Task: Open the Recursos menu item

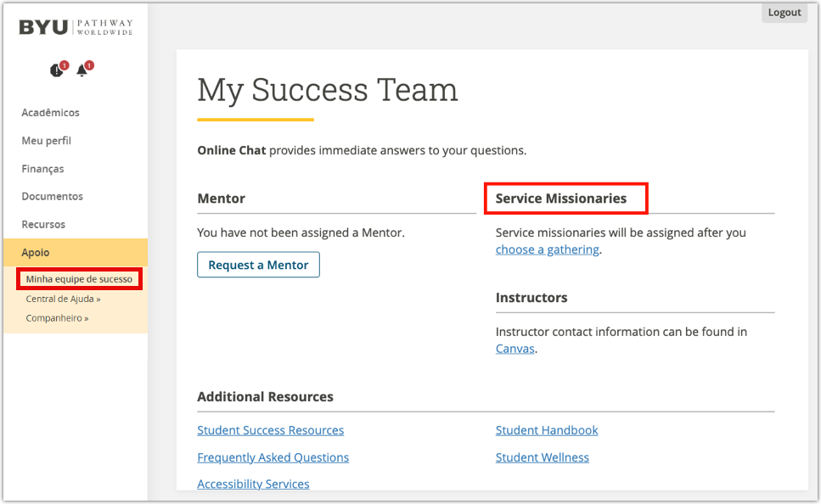Action: click(x=43, y=224)
